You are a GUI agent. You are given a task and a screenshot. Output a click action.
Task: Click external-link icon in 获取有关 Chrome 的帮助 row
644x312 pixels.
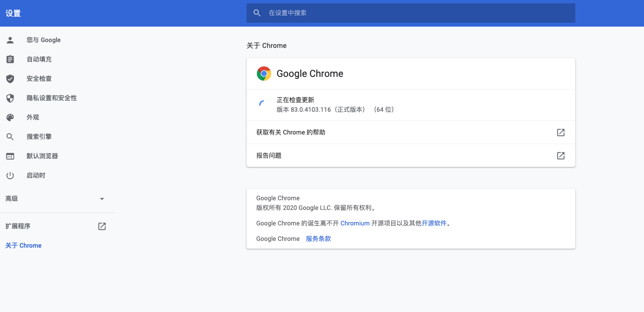(561, 133)
